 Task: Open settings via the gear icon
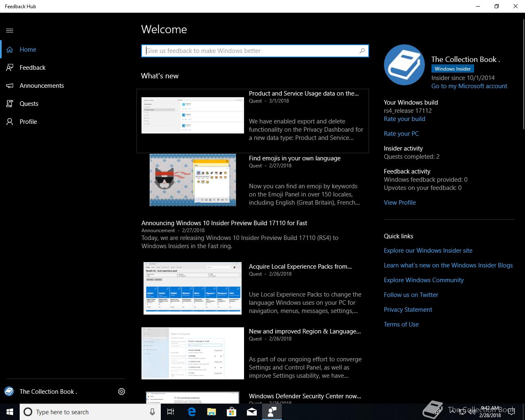pyautogui.click(x=121, y=391)
